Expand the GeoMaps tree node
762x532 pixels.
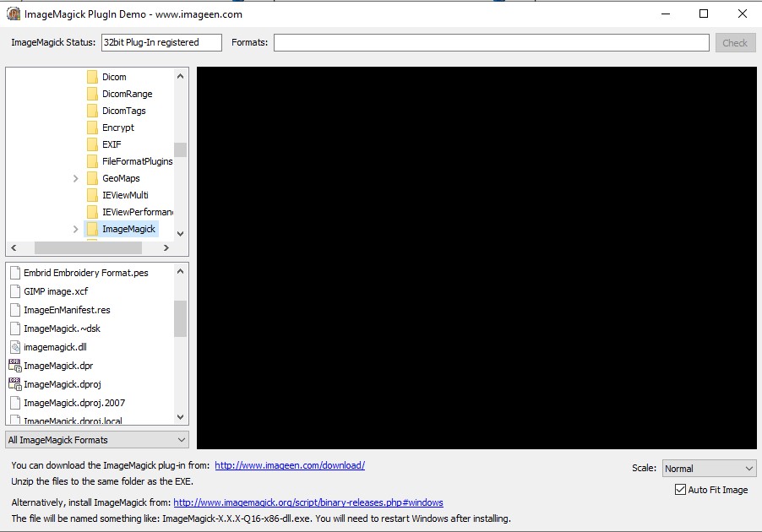click(75, 178)
